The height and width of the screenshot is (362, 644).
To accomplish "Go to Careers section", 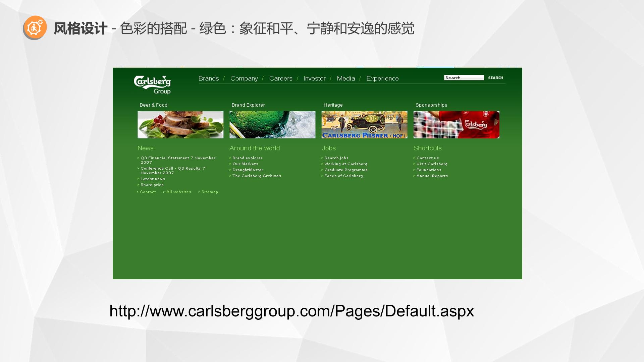I will pos(281,78).
